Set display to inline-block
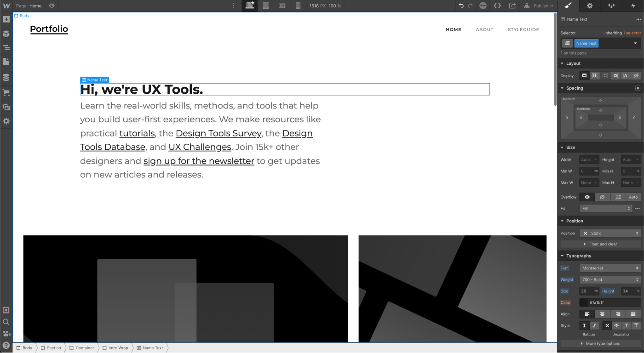The height and width of the screenshot is (353, 644). 615,75
